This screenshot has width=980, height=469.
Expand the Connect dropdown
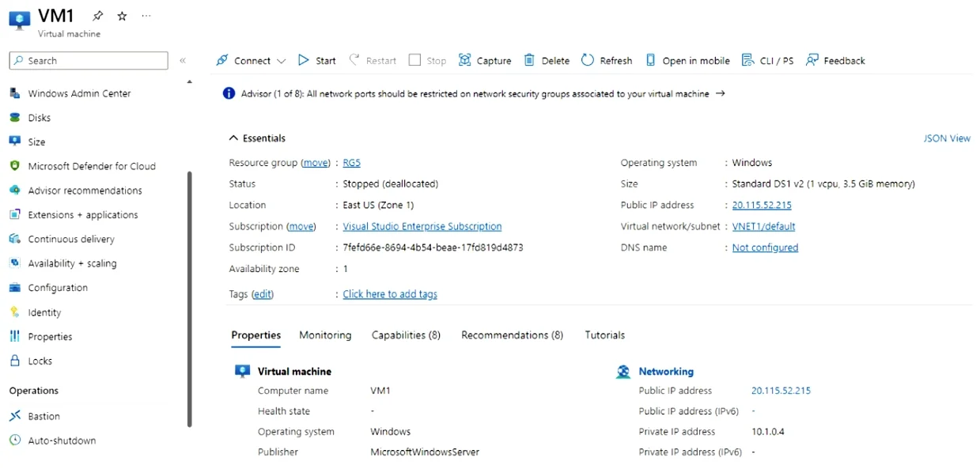(281, 61)
